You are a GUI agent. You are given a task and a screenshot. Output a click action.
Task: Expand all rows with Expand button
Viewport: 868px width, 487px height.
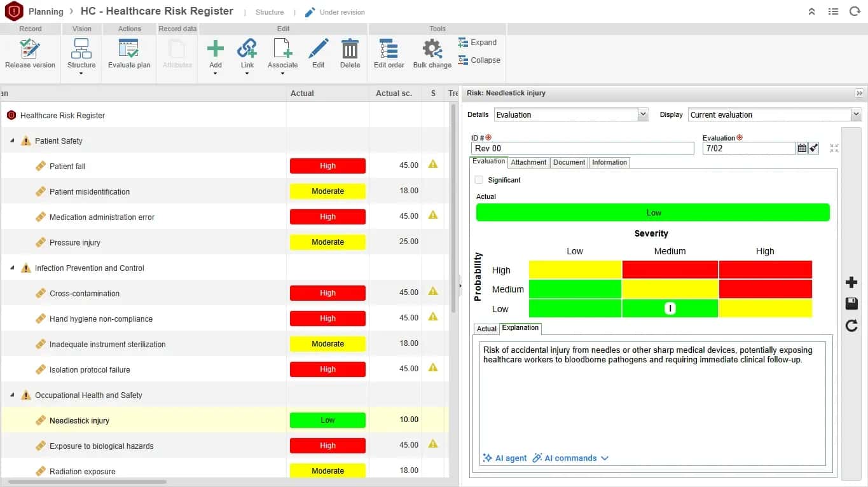pyautogui.click(x=478, y=43)
